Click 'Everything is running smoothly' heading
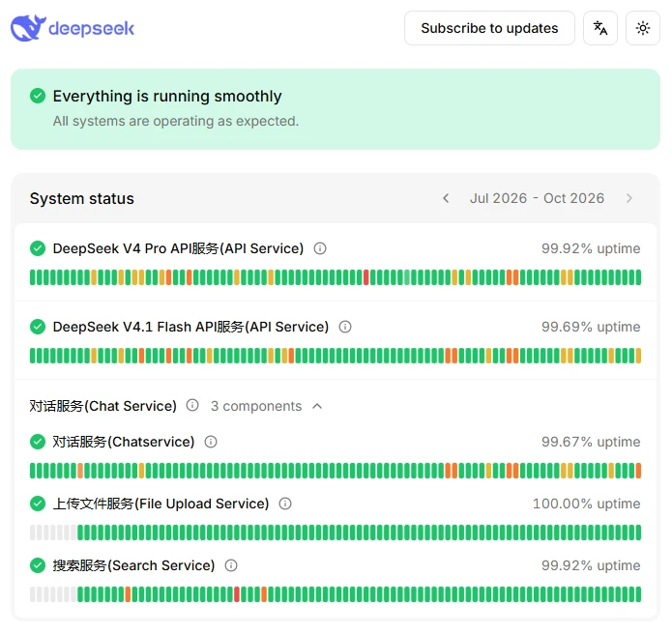The height and width of the screenshot is (634, 672). (x=167, y=96)
